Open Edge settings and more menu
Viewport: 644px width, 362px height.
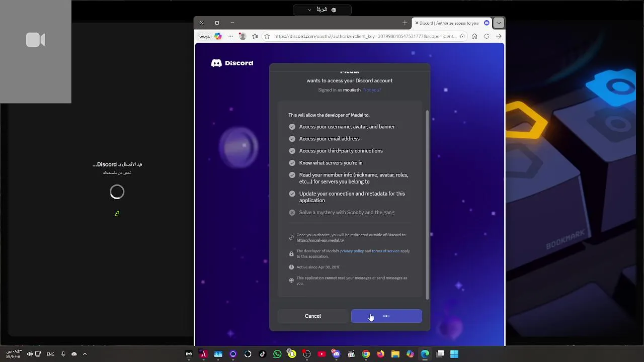tap(230, 36)
